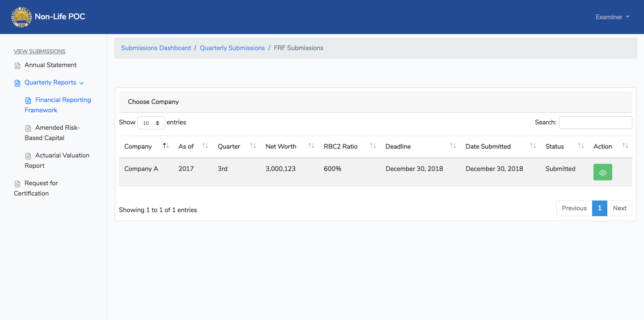Click the Company column header text
Image resolution: width=644 pixels, height=320 pixels.
(138, 146)
